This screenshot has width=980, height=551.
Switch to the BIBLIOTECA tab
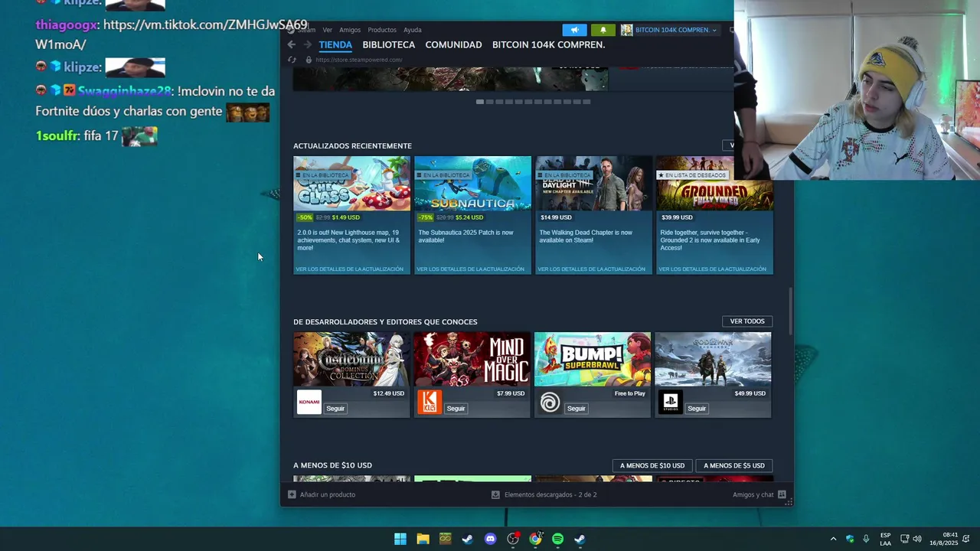389,44
